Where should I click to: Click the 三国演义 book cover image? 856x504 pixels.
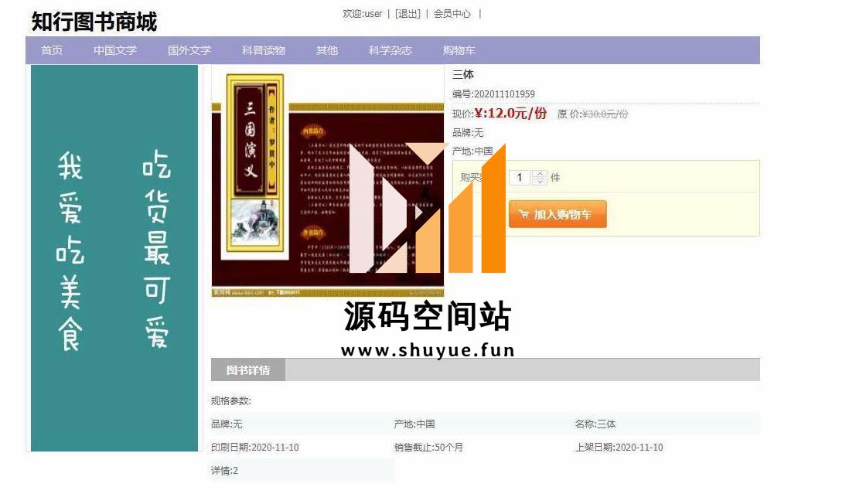point(328,185)
